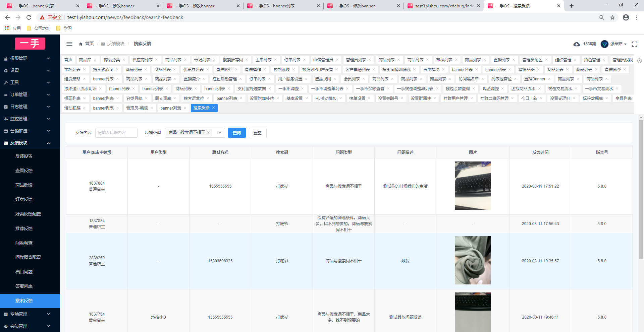The image size is (644, 332).
Task: Toggle the hamburger sidebar collapse icon
Action: 69,44
